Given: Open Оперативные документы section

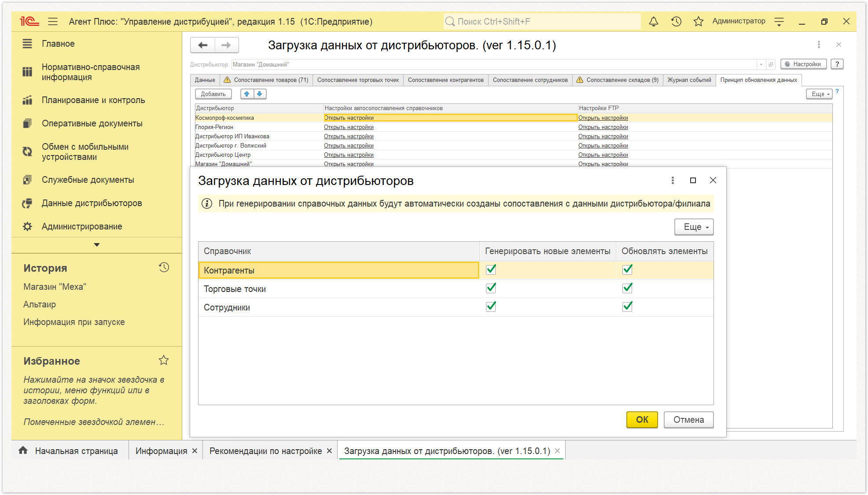Looking at the screenshot, I should coord(92,123).
